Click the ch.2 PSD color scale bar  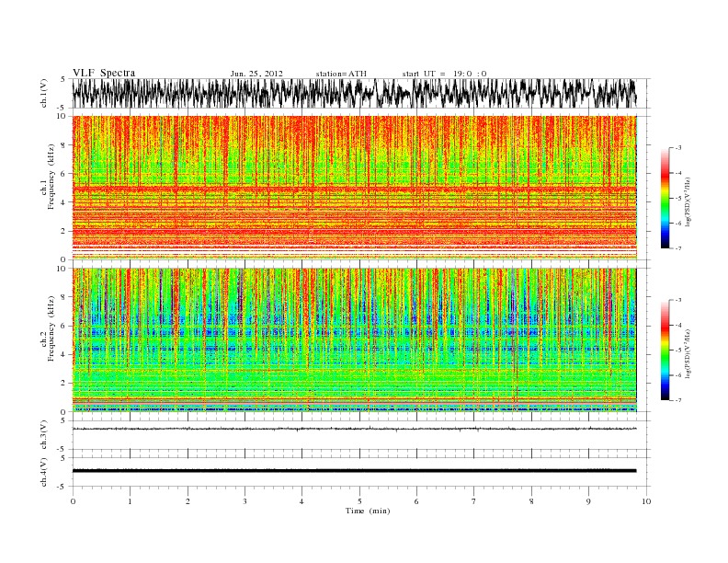pos(665,350)
